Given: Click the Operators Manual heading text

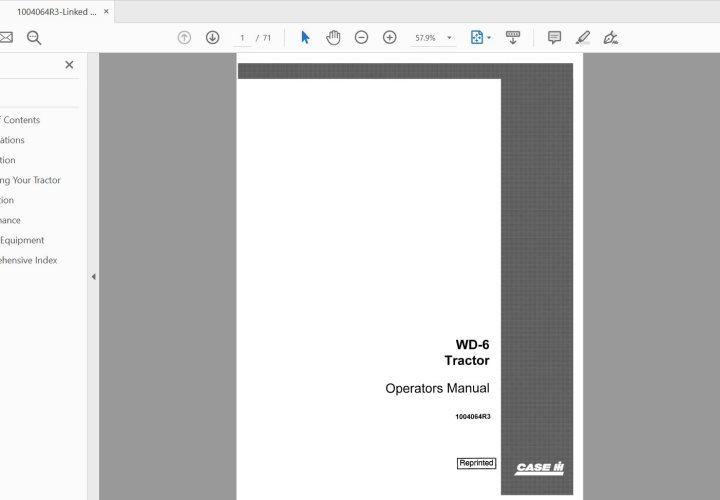Looking at the screenshot, I should tap(437, 388).
